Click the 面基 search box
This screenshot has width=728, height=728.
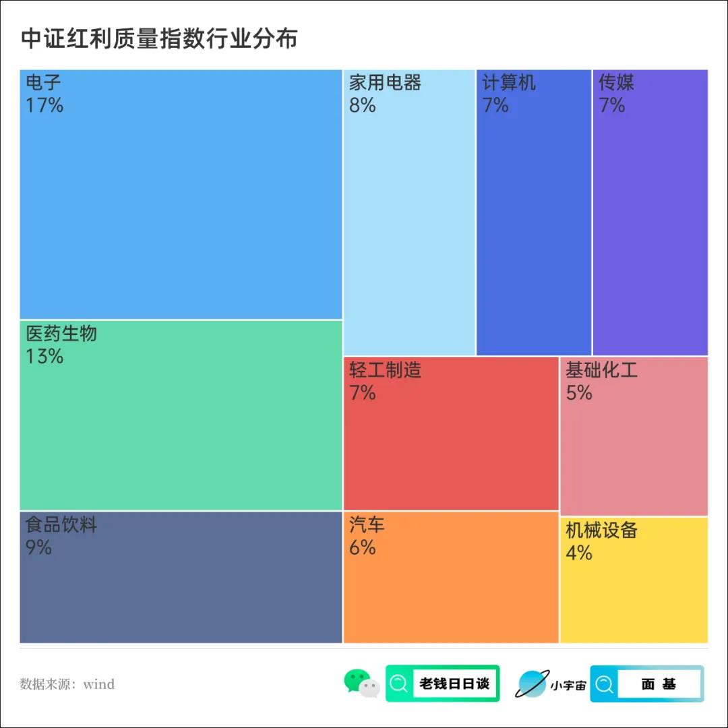(x=659, y=684)
